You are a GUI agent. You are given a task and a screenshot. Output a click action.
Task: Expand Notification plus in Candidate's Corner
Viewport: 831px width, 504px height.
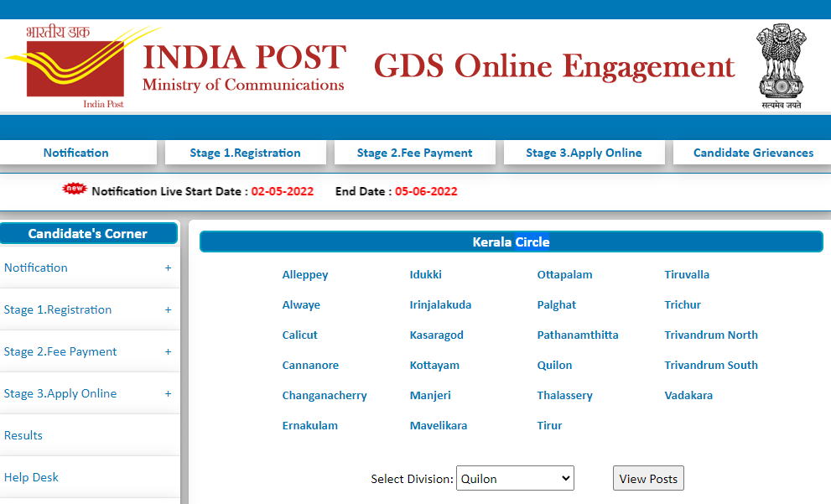tap(168, 268)
